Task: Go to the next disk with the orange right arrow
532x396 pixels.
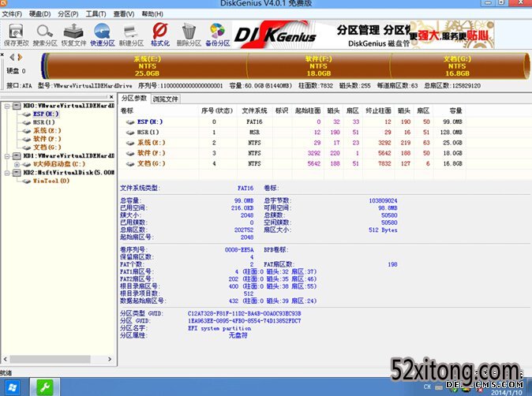Action: [20, 57]
